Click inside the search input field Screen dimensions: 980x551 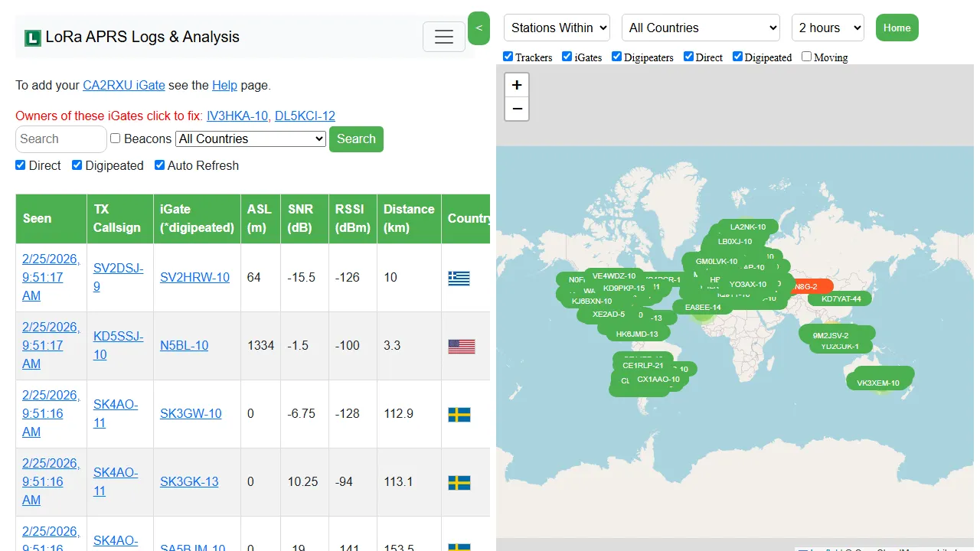(60, 139)
